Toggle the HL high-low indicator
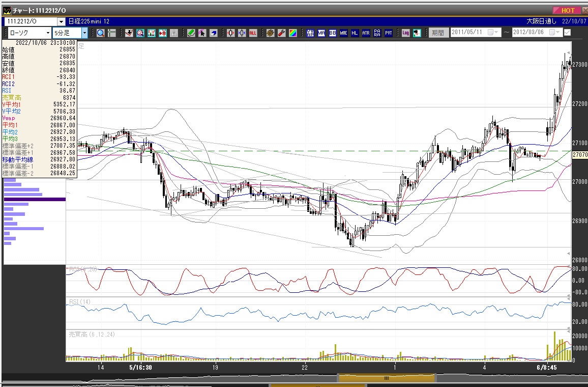The height and width of the screenshot is (387, 588). [x=355, y=33]
